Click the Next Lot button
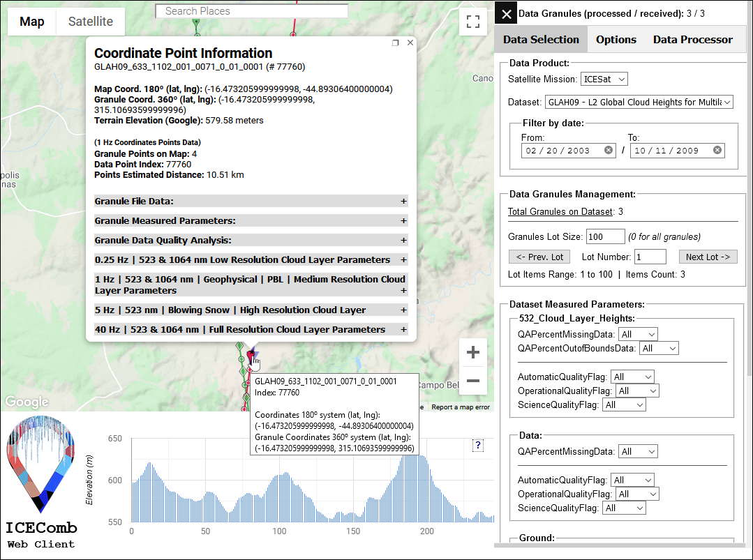753x560 pixels. (708, 257)
